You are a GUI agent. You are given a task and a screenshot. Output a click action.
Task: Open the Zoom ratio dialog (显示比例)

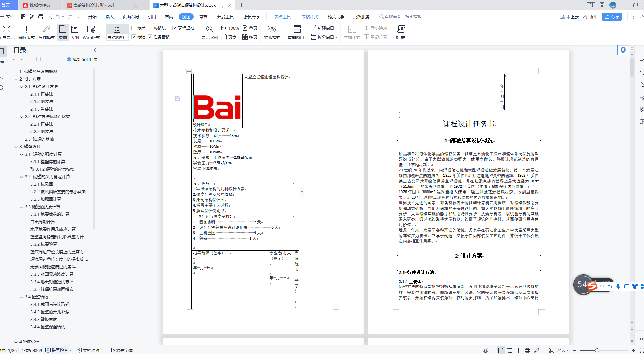[209, 32]
